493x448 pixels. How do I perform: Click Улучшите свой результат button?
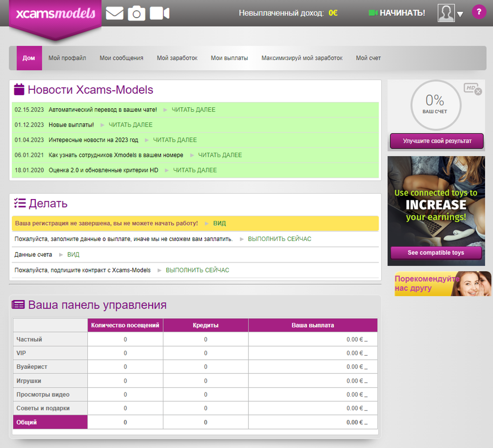(x=437, y=141)
